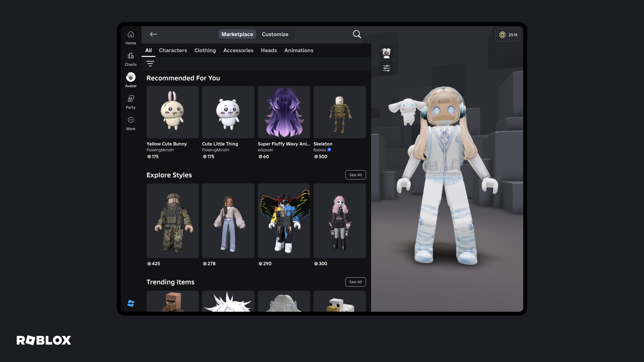Click the back arrow
644x362 pixels.
point(153,34)
